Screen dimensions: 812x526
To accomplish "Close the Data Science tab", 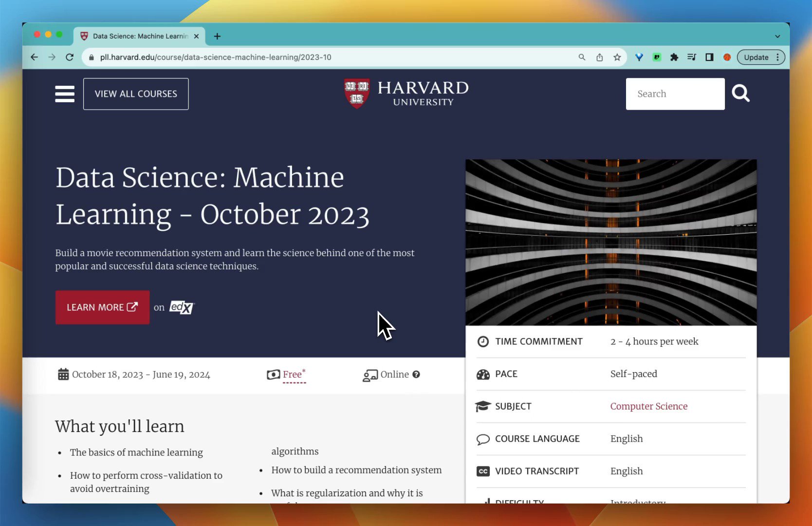I will [x=196, y=36].
